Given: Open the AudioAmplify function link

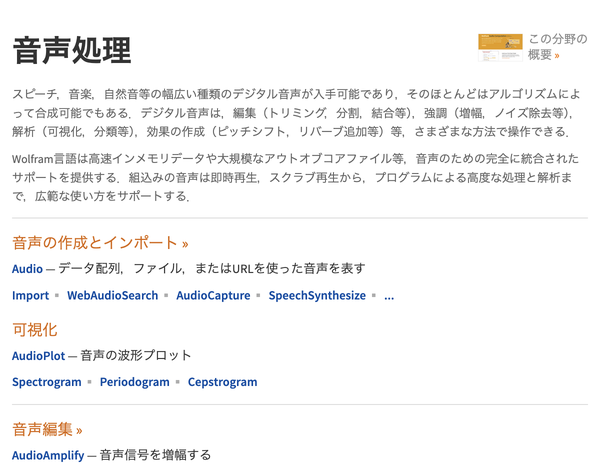Looking at the screenshot, I should [48, 455].
